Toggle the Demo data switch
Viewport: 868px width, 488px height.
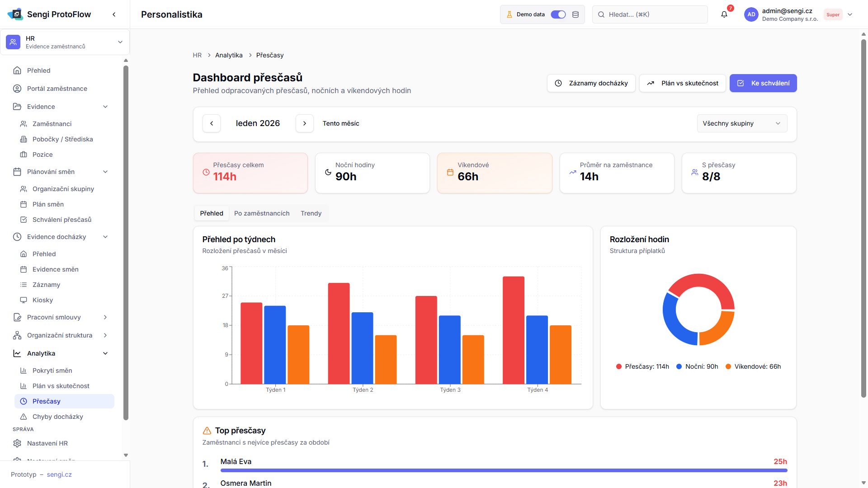point(558,14)
